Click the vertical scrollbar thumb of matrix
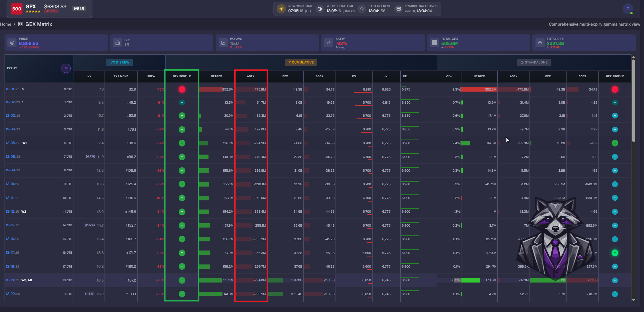The height and width of the screenshot is (312, 644). click(633, 100)
